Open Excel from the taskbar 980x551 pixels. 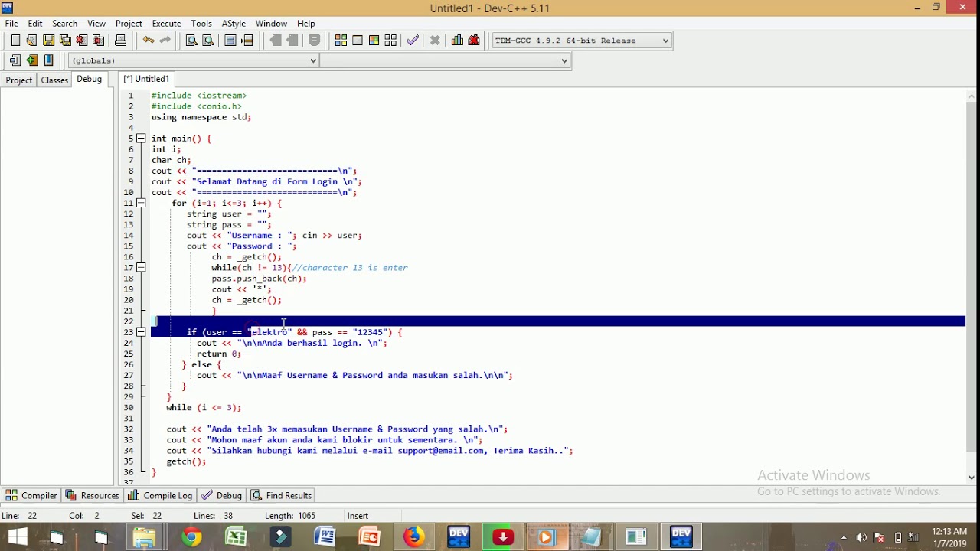236,537
